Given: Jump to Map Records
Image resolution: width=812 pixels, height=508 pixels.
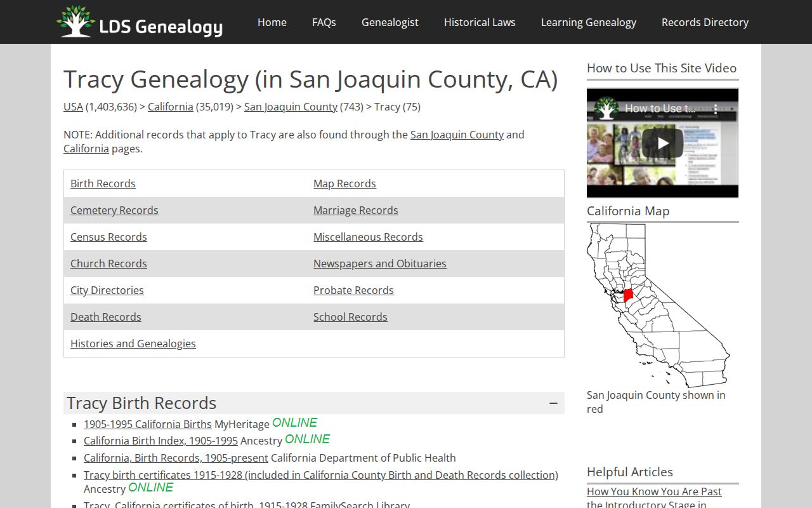Looking at the screenshot, I should [x=344, y=184].
